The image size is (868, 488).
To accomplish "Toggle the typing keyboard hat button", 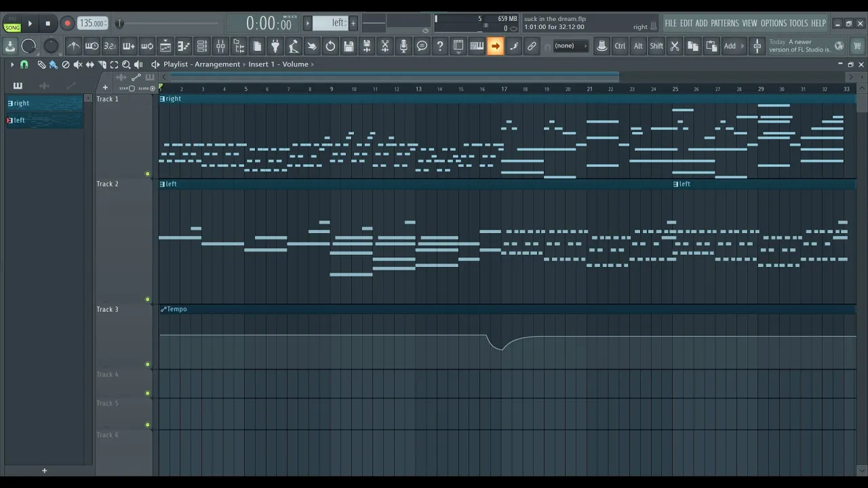I will tap(601, 46).
